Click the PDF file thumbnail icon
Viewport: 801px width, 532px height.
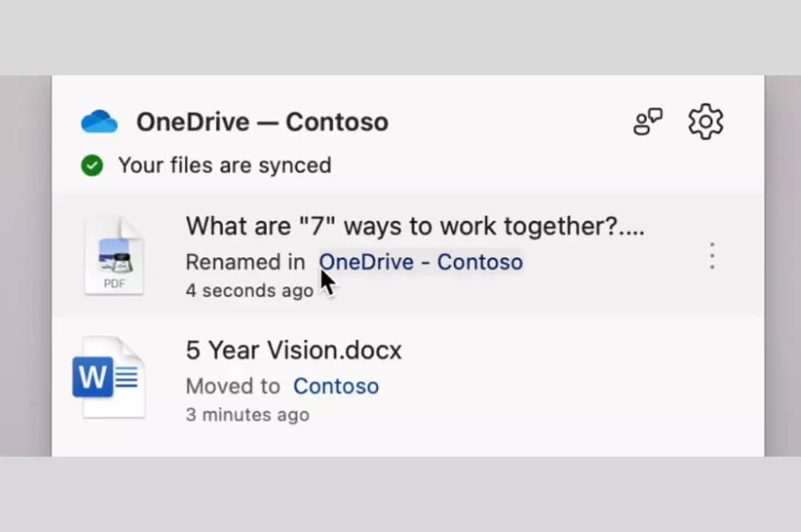(114, 255)
